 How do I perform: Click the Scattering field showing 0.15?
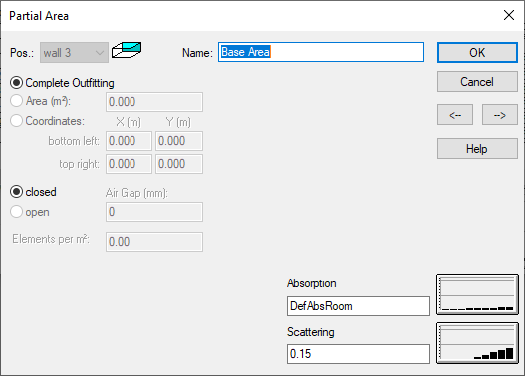(358, 354)
